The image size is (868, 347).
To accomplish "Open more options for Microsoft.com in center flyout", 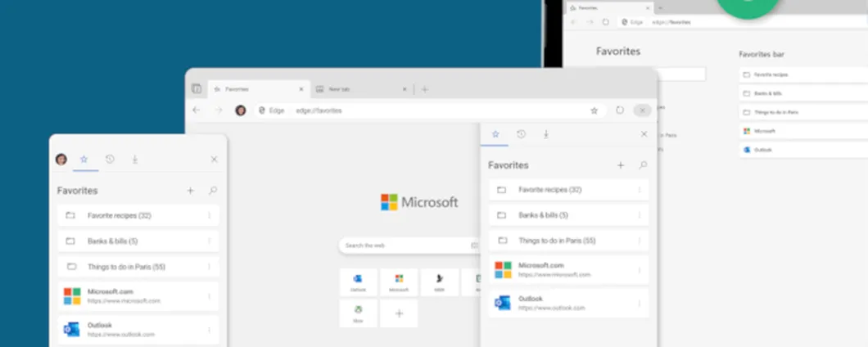I will [x=640, y=270].
